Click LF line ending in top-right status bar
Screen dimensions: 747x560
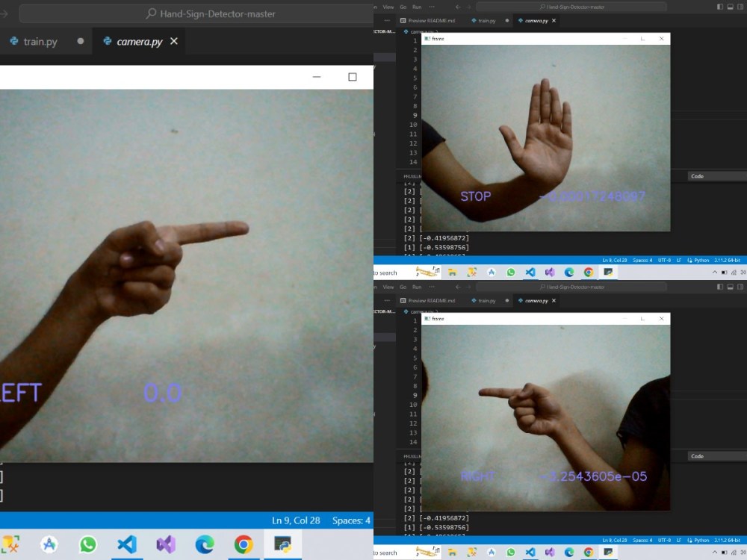tap(679, 261)
